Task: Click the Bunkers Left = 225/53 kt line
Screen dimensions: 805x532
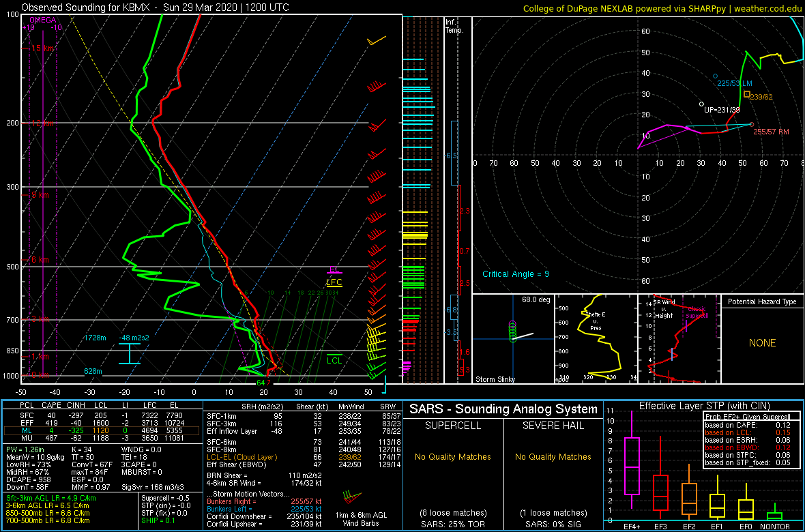Action: pos(265,509)
